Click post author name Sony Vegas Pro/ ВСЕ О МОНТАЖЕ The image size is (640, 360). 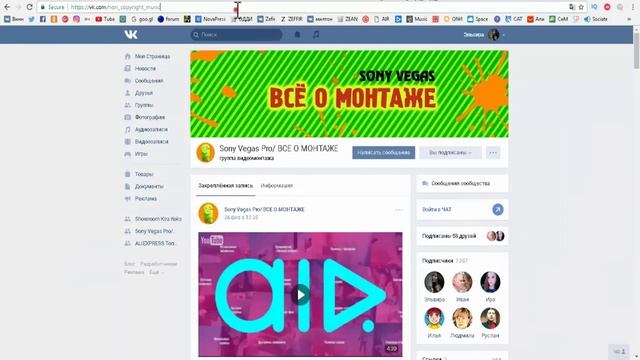[x=264, y=209]
